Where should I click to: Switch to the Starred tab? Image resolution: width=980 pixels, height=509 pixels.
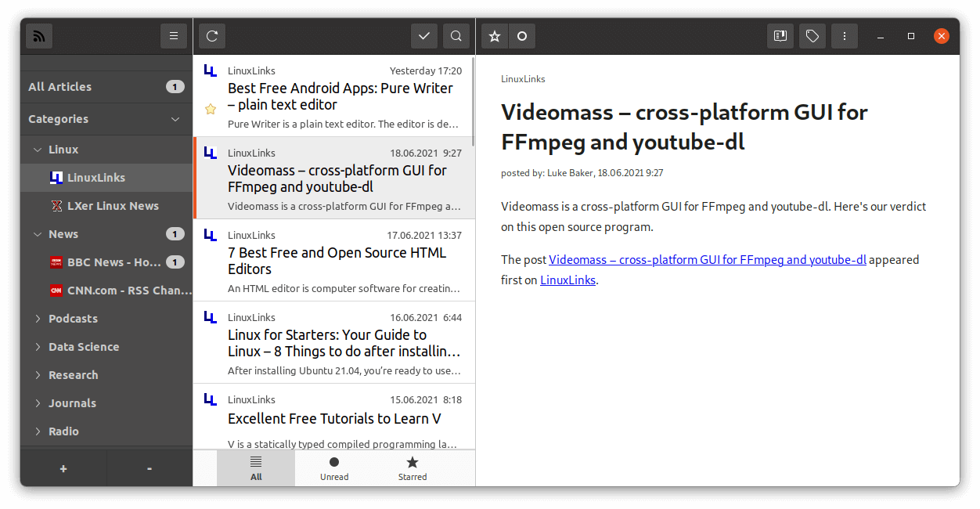click(413, 468)
